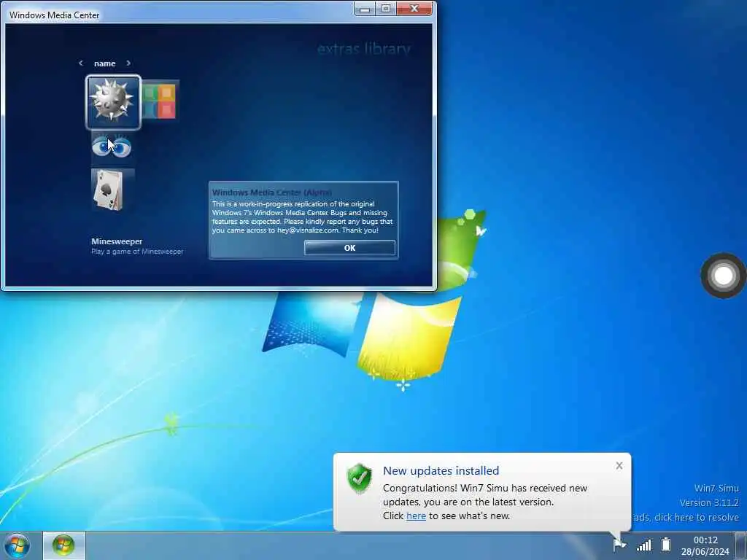Close the Windows Media Center window
The image size is (747, 560).
(x=414, y=9)
